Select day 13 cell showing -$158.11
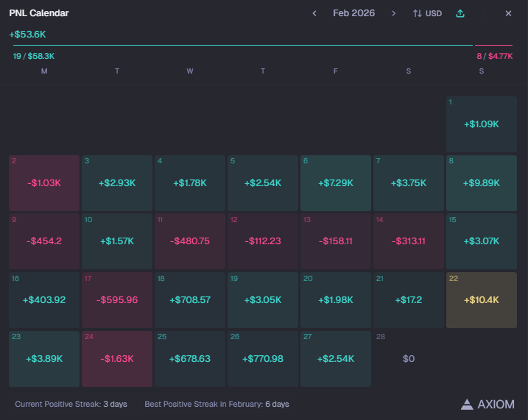The height and width of the screenshot is (420, 528). [335, 241]
